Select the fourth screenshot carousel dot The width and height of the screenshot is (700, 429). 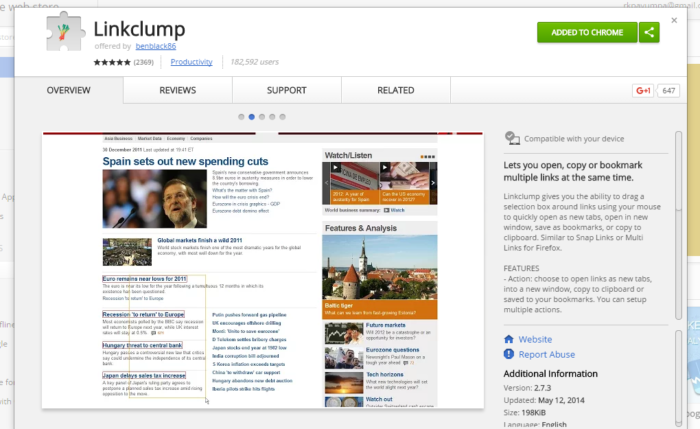click(x=272, y=117)
